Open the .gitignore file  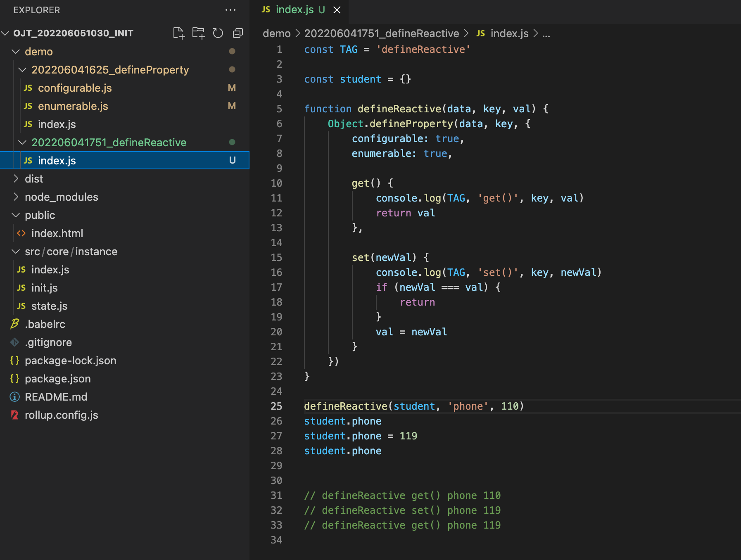125,342
